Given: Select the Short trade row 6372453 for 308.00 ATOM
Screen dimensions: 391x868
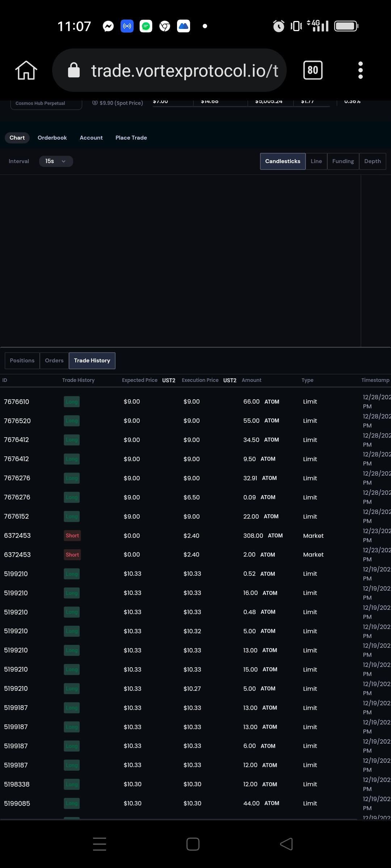Looking at the screenshot, I should [x=195, y=536].
